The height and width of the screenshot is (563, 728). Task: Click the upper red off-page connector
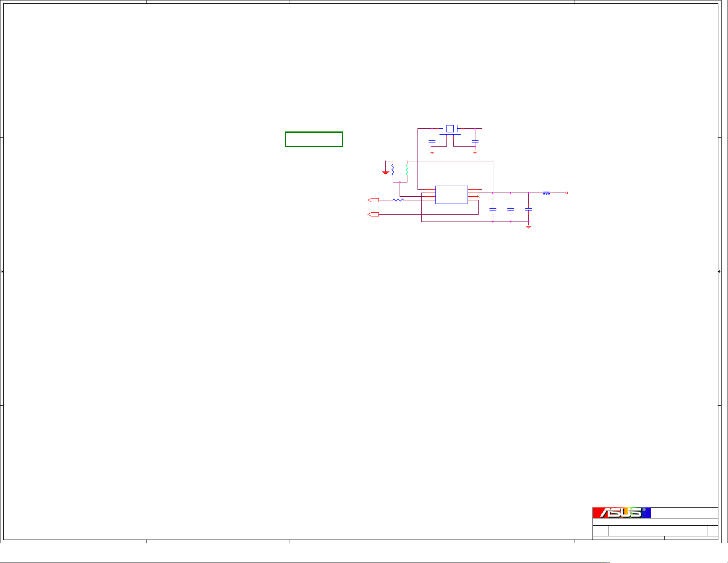(x=374, y=200)
